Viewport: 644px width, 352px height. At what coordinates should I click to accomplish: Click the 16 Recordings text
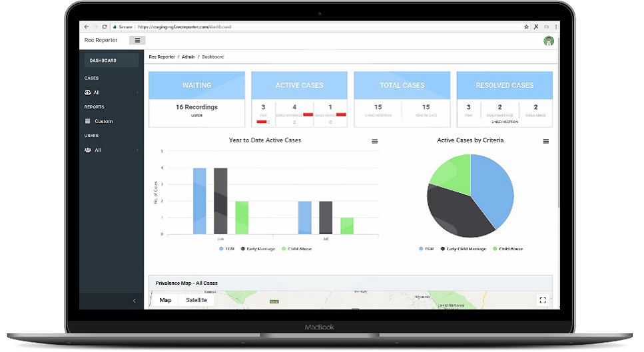[196, 107]
